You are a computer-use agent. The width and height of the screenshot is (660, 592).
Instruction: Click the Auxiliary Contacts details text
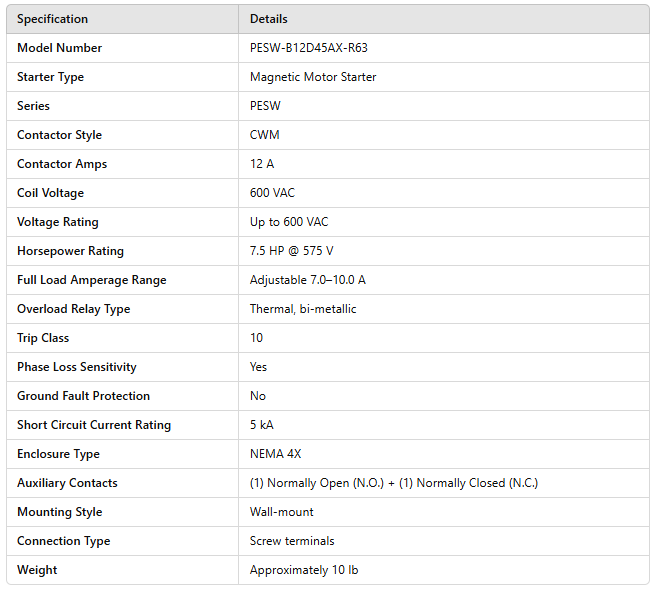pos(393,483)
